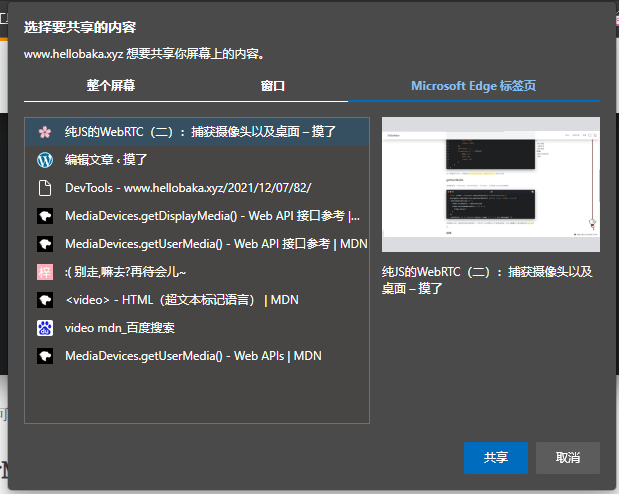Viewport: 619px width, 494px height.
Task: Choose MediaDevices.getDisplayMedia() - Web API 接口参考 entry
Action: (197, 216)
